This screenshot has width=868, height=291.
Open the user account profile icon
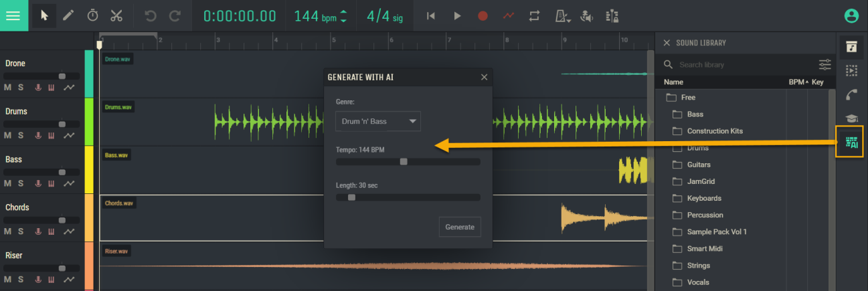pos(851,15)
